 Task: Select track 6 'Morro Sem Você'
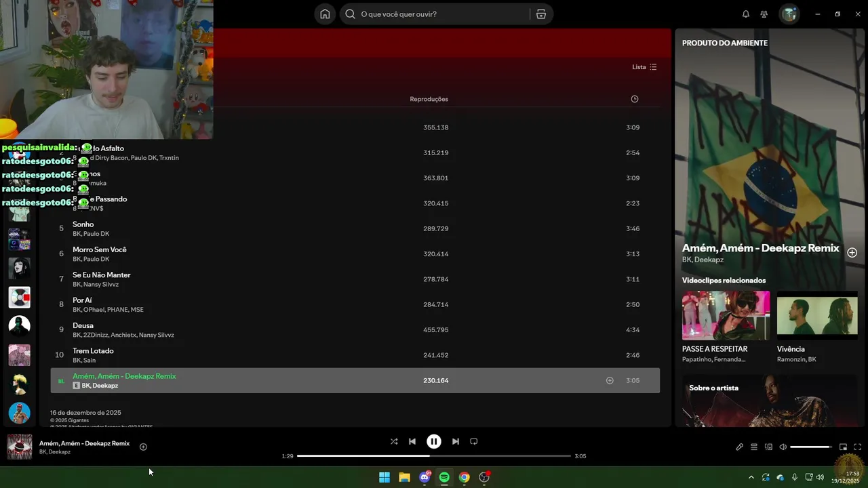click(x=355, y=253)
